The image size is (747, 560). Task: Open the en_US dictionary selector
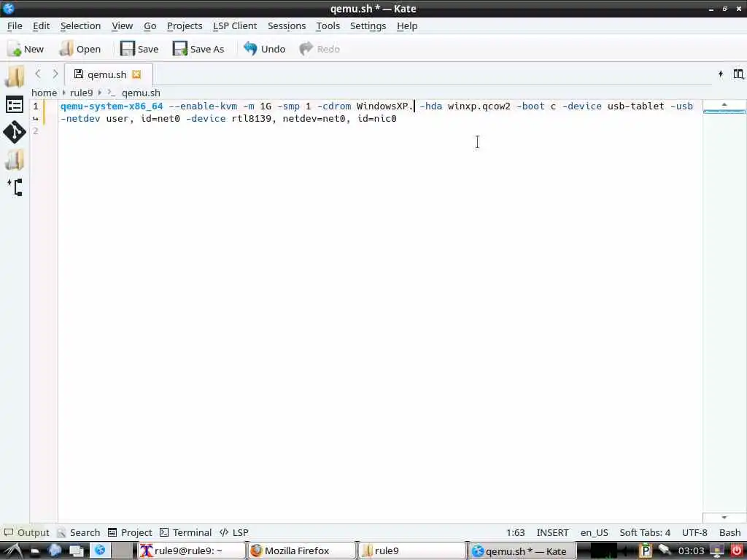tap(594, 532)
